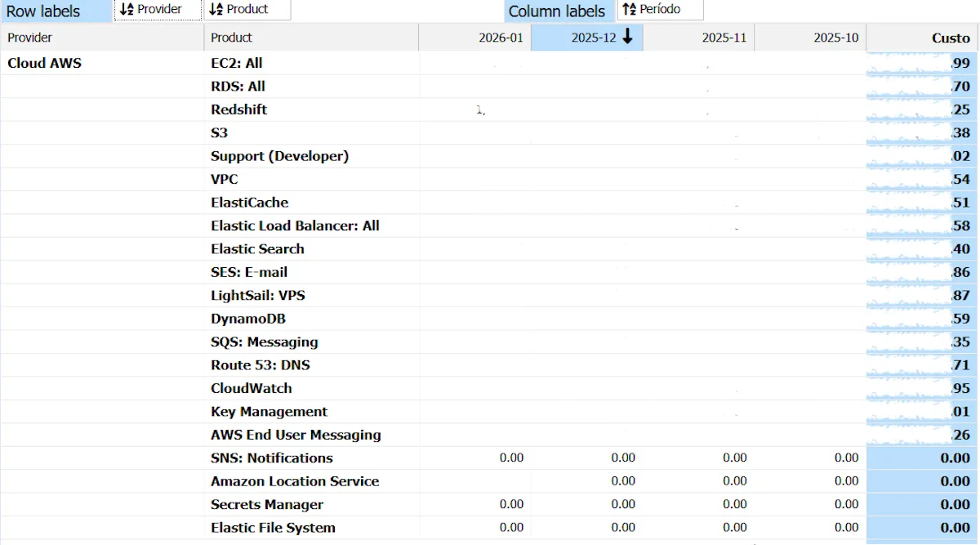Click the Product column header
The height and width of the screenshot is (545, 980).
point(312,38)
